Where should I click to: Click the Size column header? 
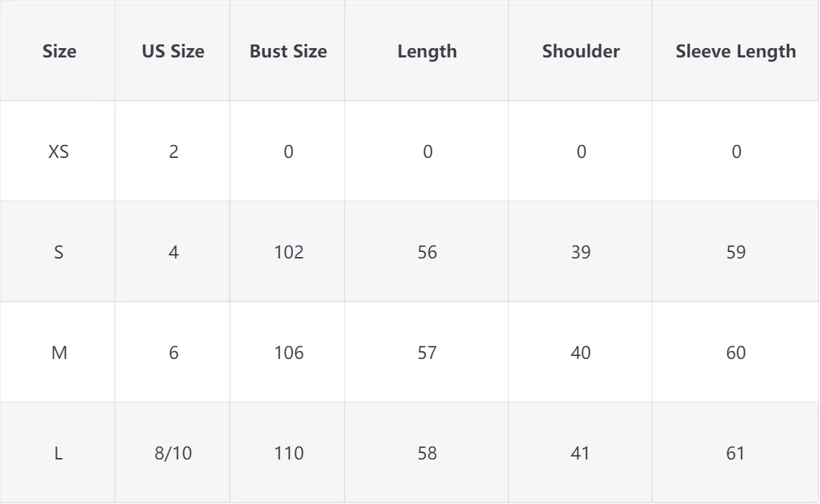[x=57, y=51]
